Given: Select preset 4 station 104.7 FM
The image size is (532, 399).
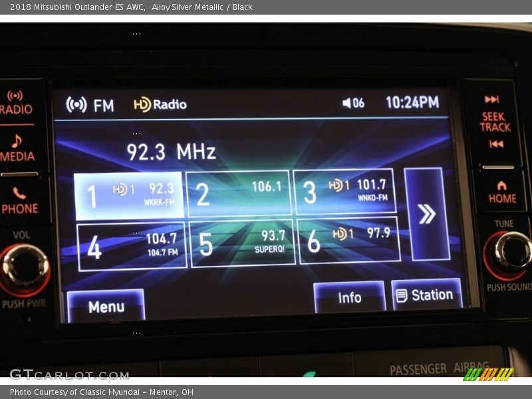Looking at the screenshot, I should 132,247.
